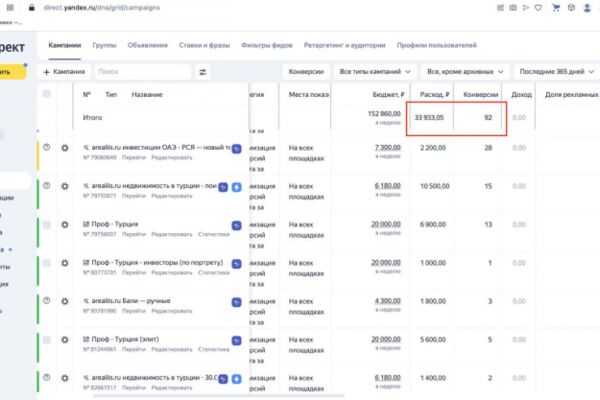Click status circle icon for Бали — ручные campaign
The image size is (600, 400).
[47, 300]
